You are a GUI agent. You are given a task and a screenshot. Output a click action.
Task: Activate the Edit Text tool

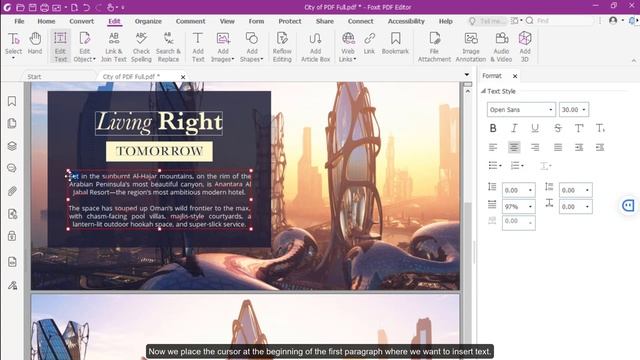pyautogui.click(x=60, y=47)
